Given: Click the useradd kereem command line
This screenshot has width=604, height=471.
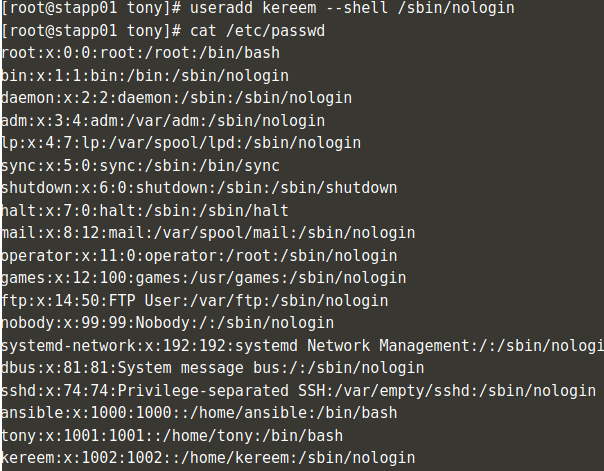Looking at the screenshot, I should (300, 8).
